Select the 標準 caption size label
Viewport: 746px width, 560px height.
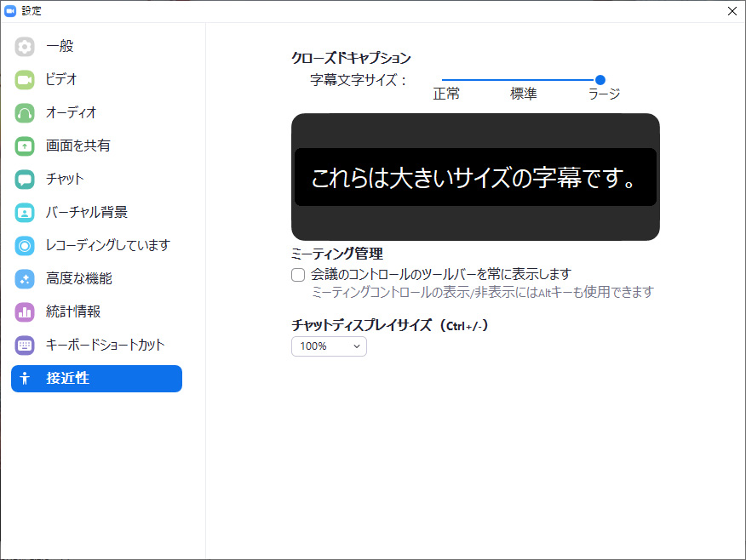coord(523,94)
